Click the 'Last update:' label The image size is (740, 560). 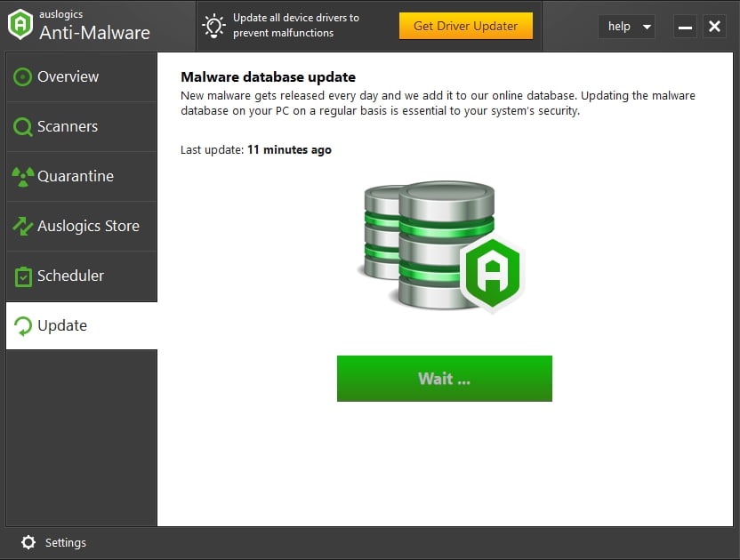(x=212, y=150)
